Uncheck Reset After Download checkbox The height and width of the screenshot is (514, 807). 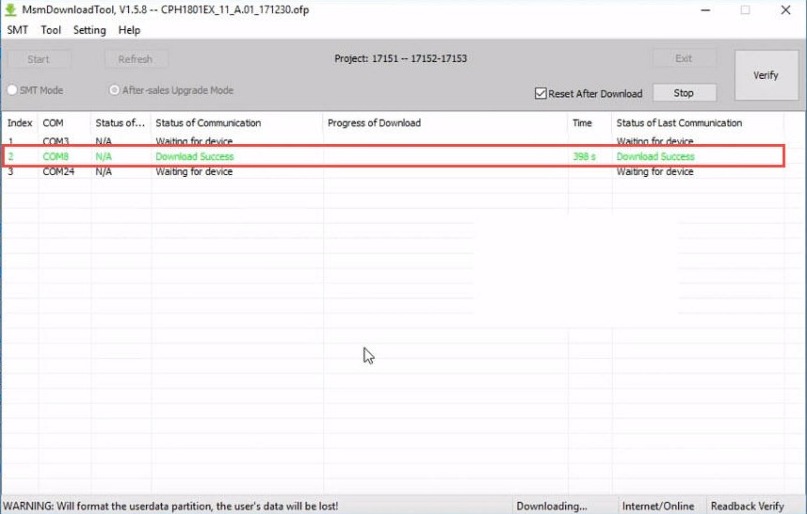click(x=541, y=94)
